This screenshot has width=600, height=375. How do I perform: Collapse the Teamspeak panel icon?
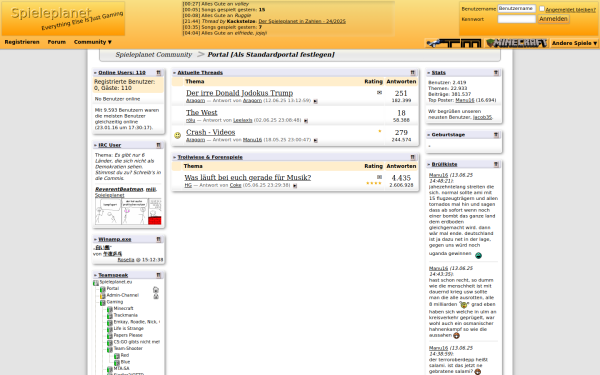(158, 275)
